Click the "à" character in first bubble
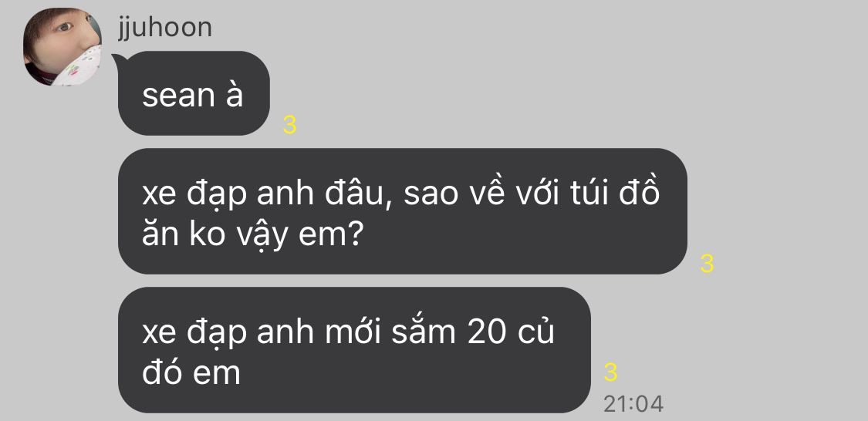The width and height of the screenshot is (868, 421). point(234,93)
